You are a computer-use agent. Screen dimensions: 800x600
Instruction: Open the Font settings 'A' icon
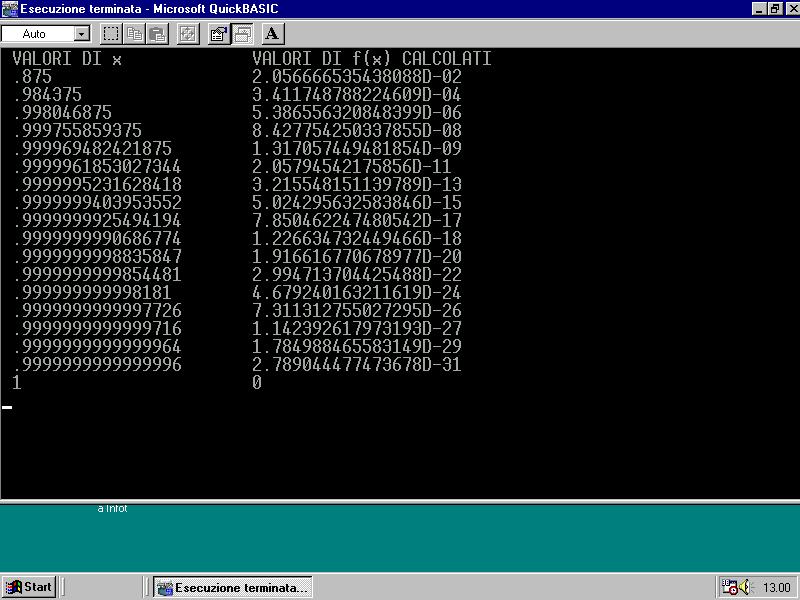[x=273, y=34]
